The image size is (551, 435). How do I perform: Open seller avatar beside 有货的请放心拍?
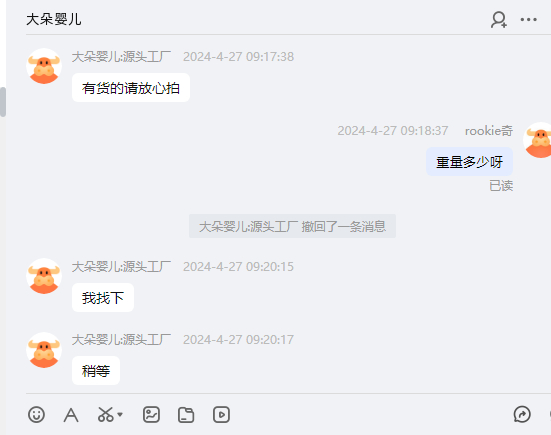click(x=44, y=66)
